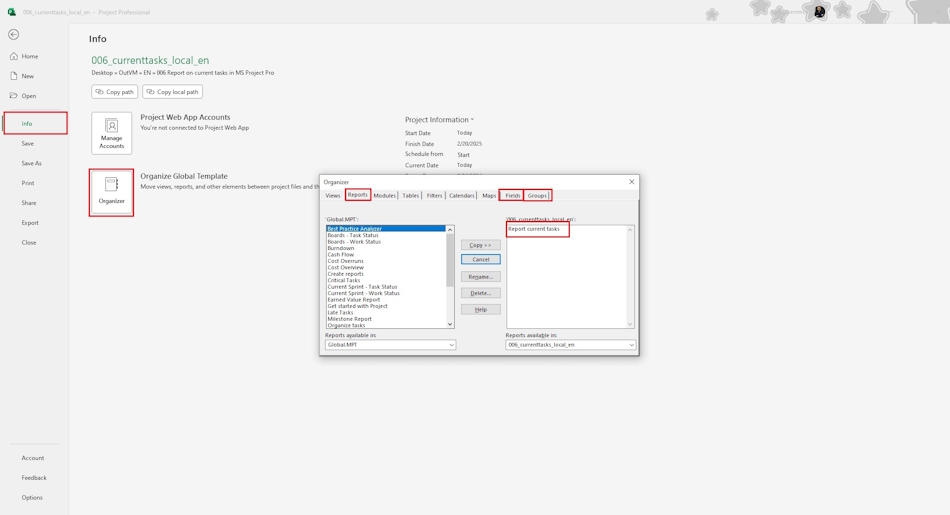Close the Organizer dialog with the X
This screenshot has width=950, height=515.
tap(631, 182)
